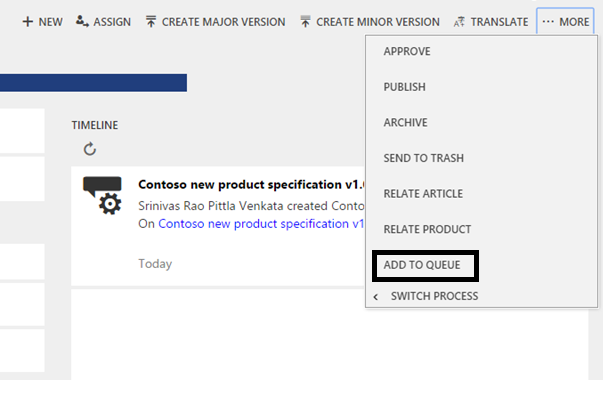Click the CREATE MAJOR VERSION label
This screenshot has width=603, height=397.
coord(223,22)
